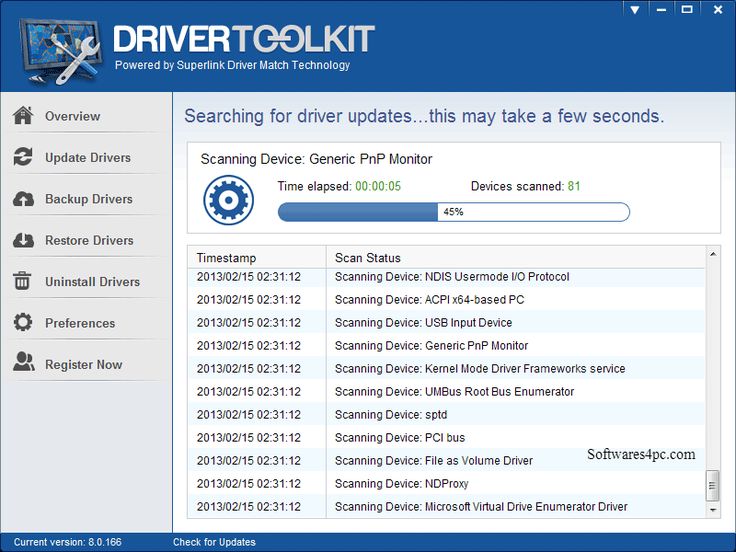Select the Microsoft Virtual Drive Enumerator Driver row
This screenshot has height=552, width=736.
click(446, 506)
